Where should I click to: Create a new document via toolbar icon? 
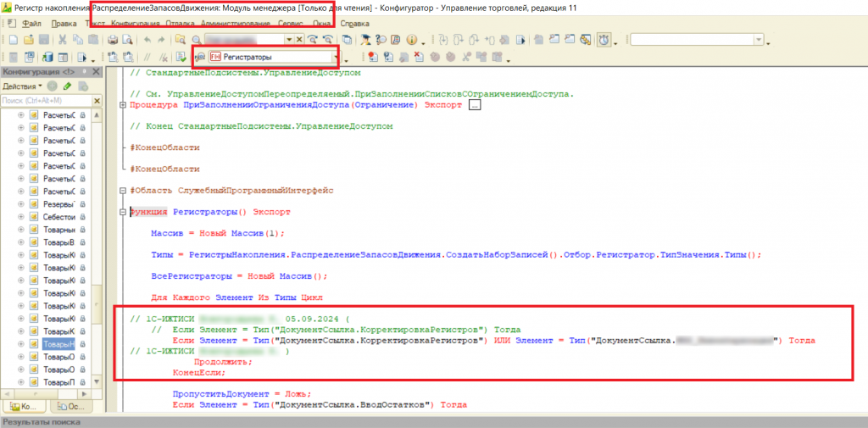coord(14,39)
